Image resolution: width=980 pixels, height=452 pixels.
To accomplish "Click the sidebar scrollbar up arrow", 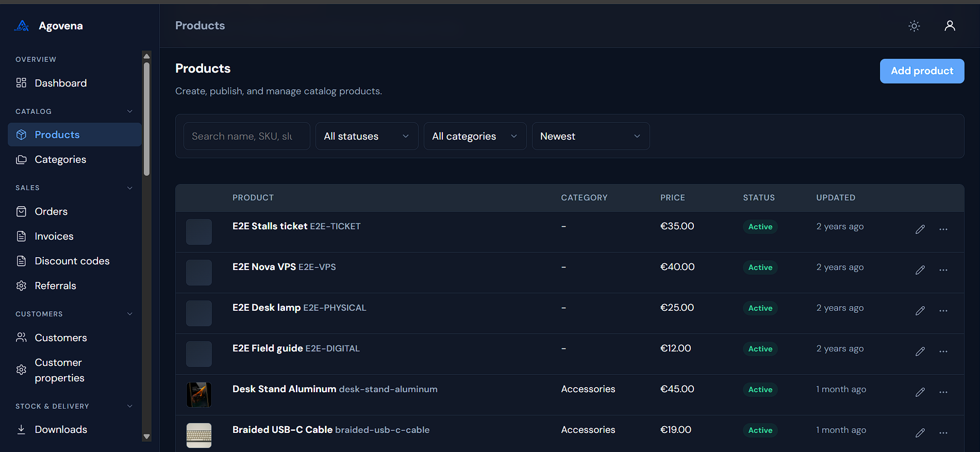I will click(147, 56).
